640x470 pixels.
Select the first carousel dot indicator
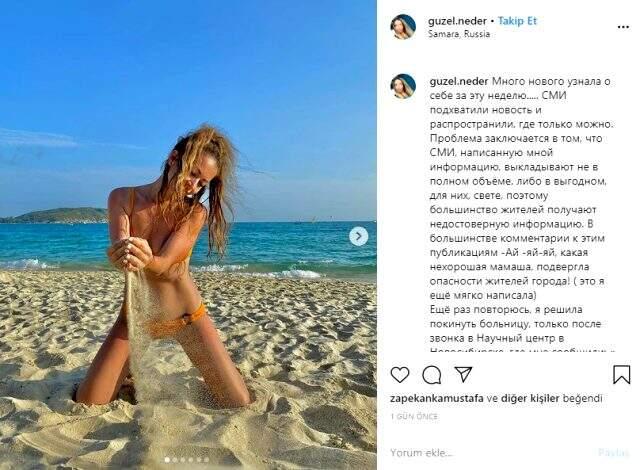(167, 460)
